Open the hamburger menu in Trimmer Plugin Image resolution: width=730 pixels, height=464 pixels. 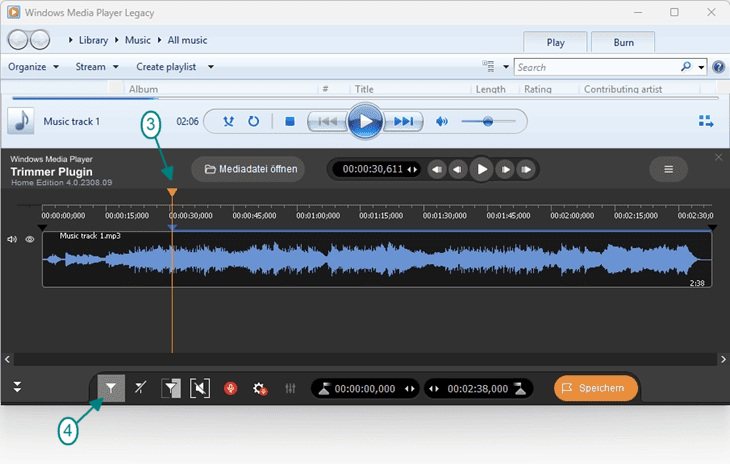point(669,169)
